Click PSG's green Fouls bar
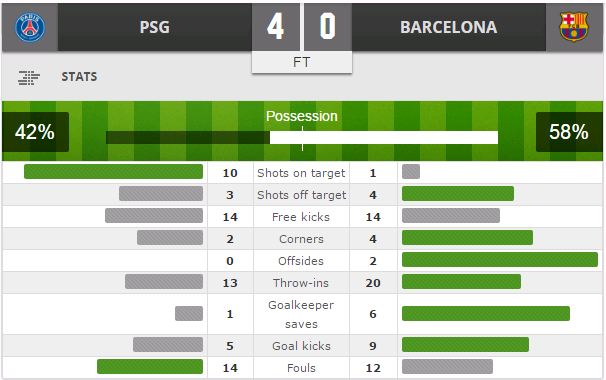This screenshot has width=606, height=380. click(x=150, y=366)
